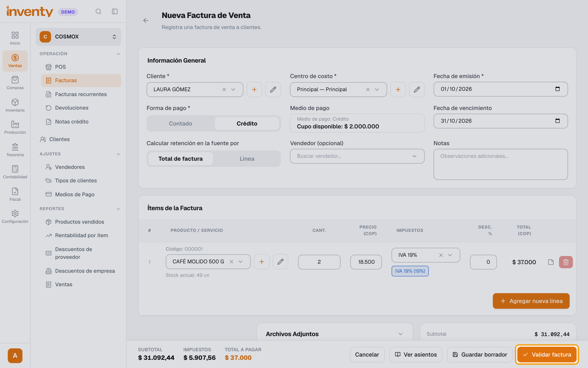
Task: Open Compras module icon
Action: point(15,83)
